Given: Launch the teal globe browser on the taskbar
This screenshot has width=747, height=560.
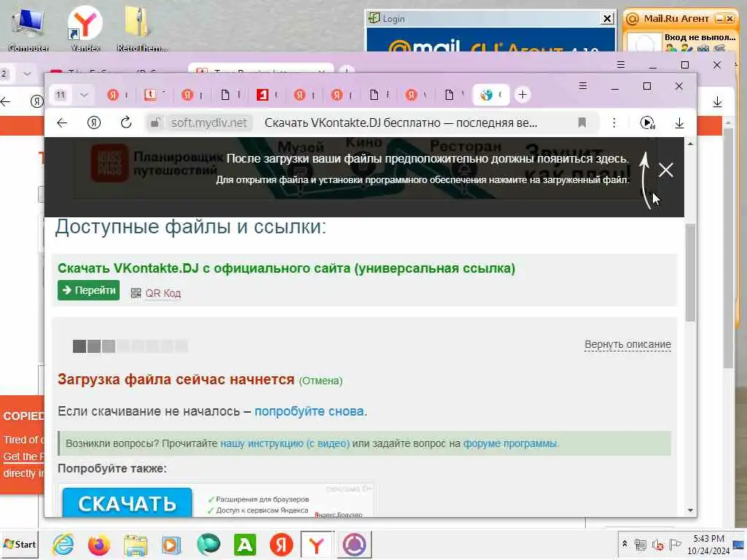Looking at the screenshot, I should (x=208, y=544).
